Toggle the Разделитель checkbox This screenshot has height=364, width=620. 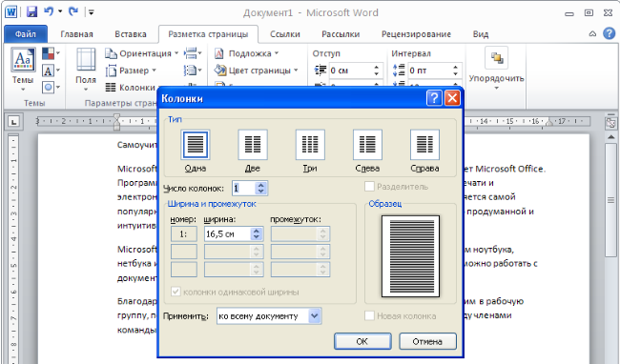point(369,187)
